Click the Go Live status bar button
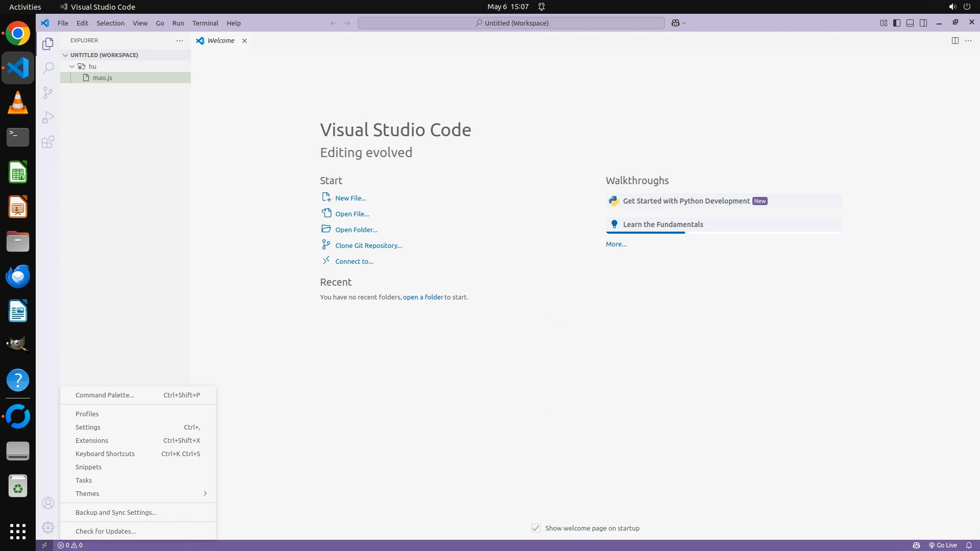Viewport: 980px width, 551px height. tap(943, 545)
